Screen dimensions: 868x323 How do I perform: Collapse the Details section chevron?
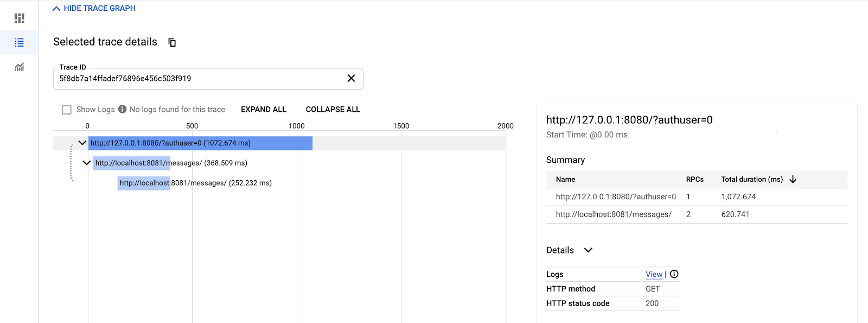click(588, 250)
